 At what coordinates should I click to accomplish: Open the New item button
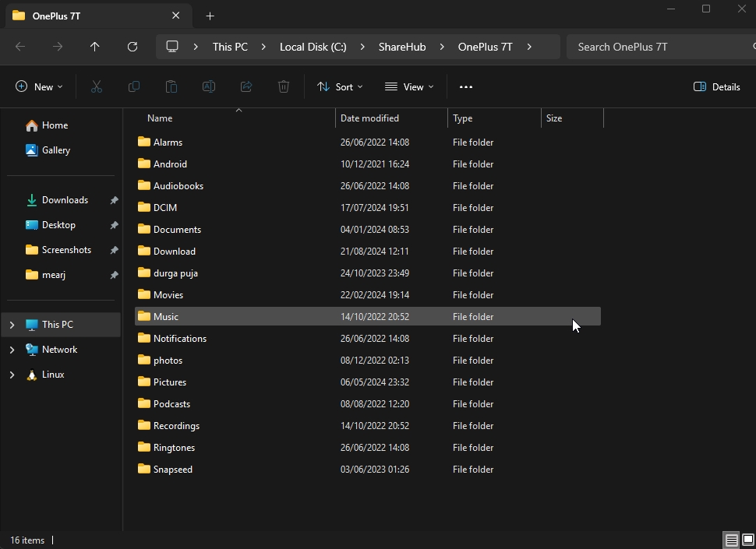(39, 86)
